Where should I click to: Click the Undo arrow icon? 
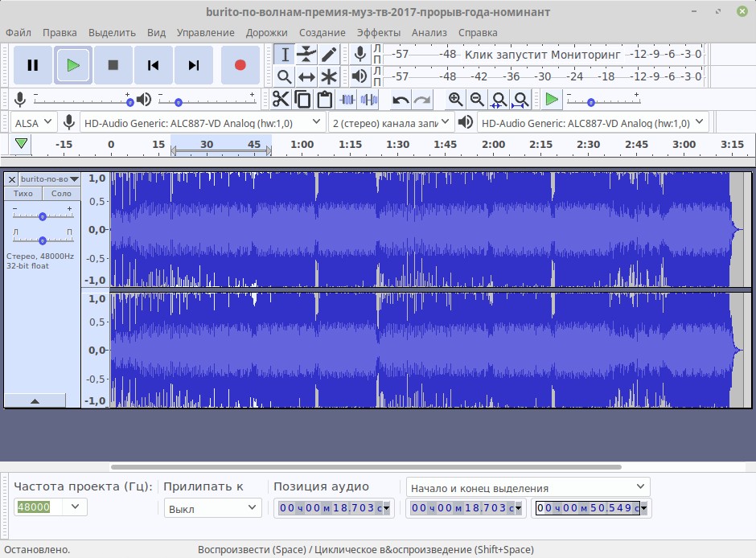click(401, 100)
